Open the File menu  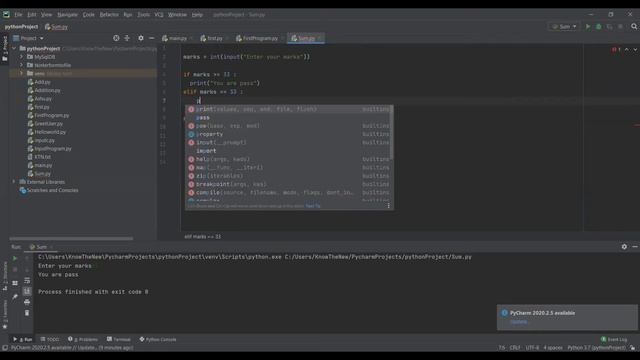tap(18, 14)
